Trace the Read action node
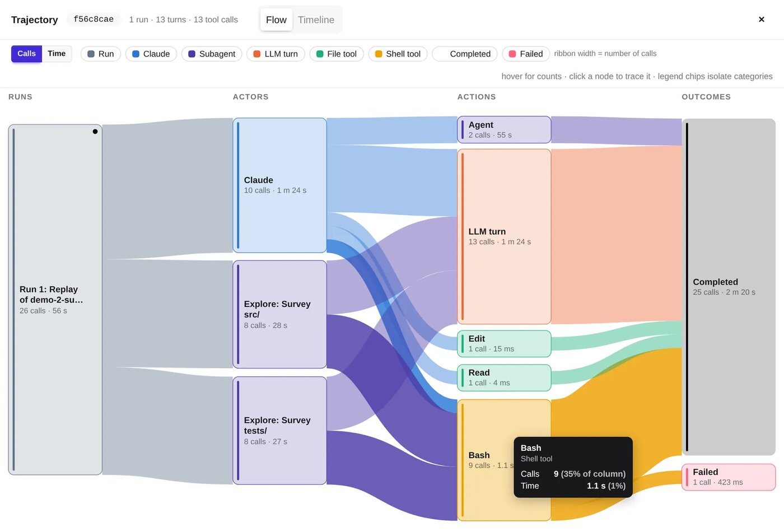 pyautogui.click(x=504, y=378)
